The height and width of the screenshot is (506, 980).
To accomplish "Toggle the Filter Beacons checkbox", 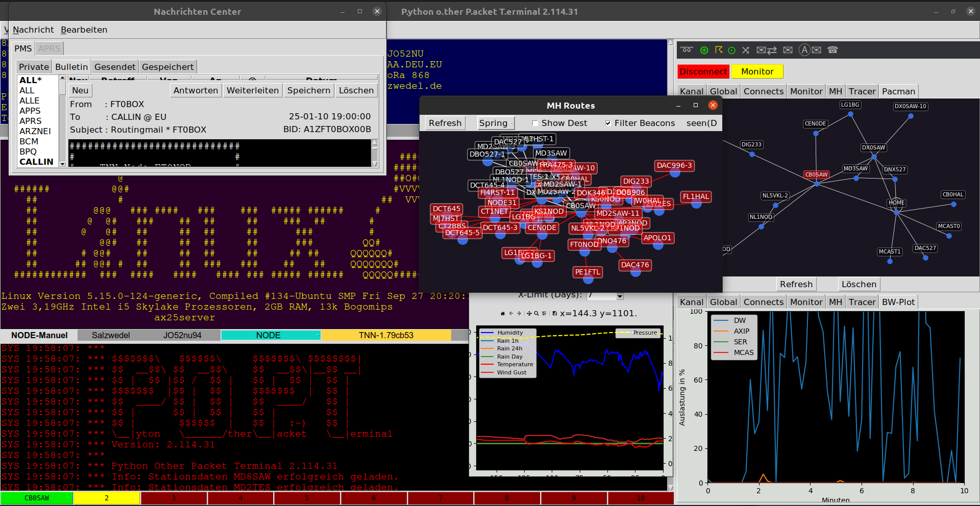I will tap(608, 123).
